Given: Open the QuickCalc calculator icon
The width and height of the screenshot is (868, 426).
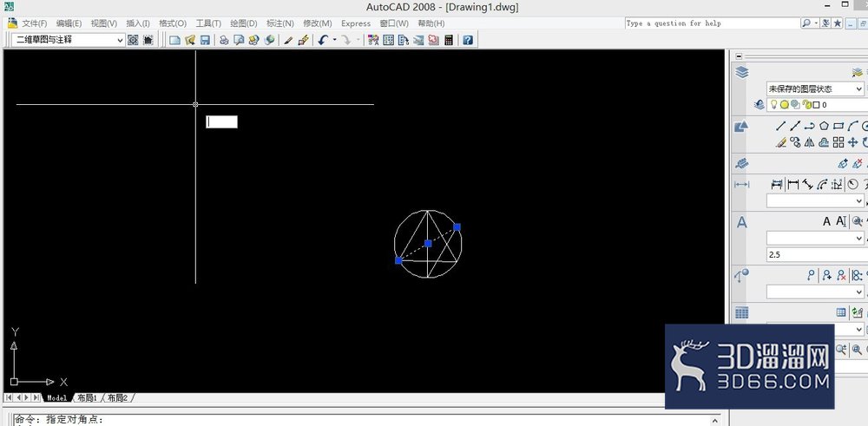Looking at the screenshot, I should (449, 40).
